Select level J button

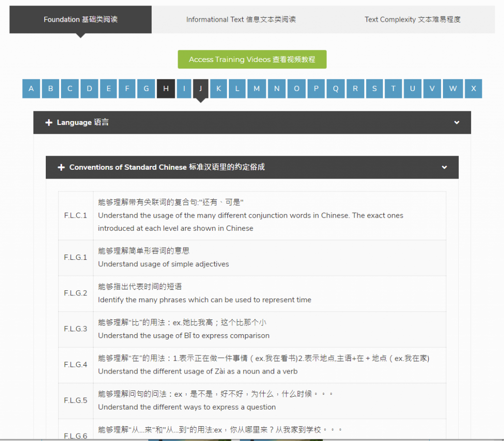(x=201, y=89)
